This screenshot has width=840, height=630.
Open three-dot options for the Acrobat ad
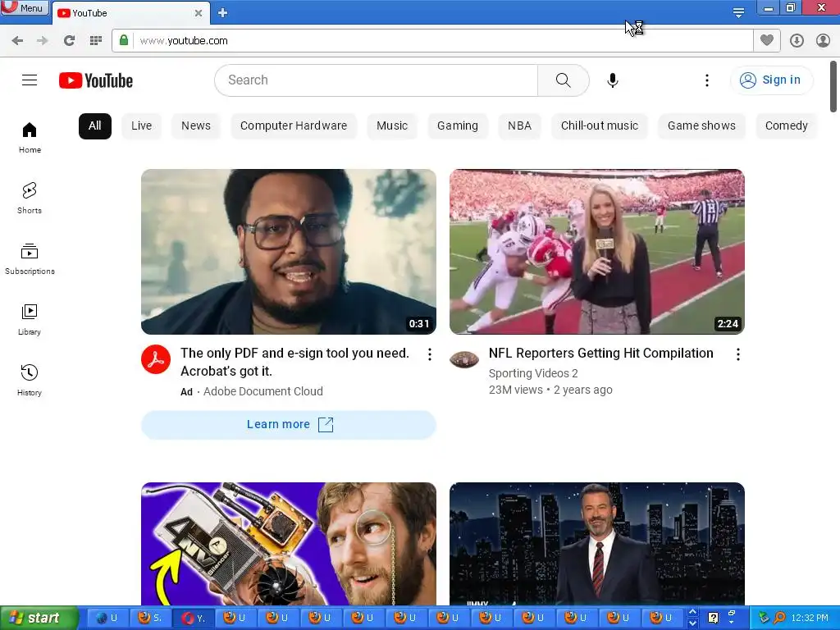point(430,354)
